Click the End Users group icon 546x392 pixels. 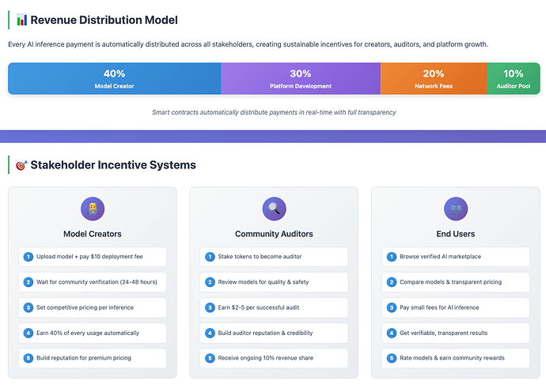[x=456, y=209]
